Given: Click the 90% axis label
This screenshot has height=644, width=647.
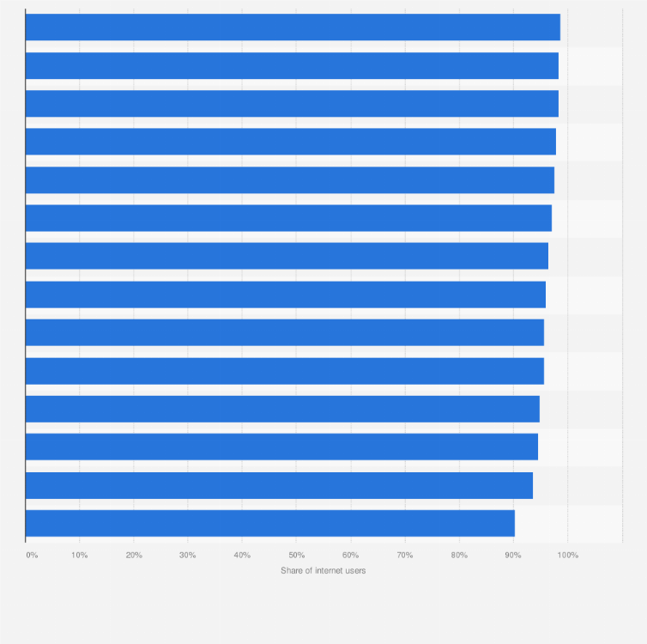Looking at the screenshot, I should click(513, 556).
